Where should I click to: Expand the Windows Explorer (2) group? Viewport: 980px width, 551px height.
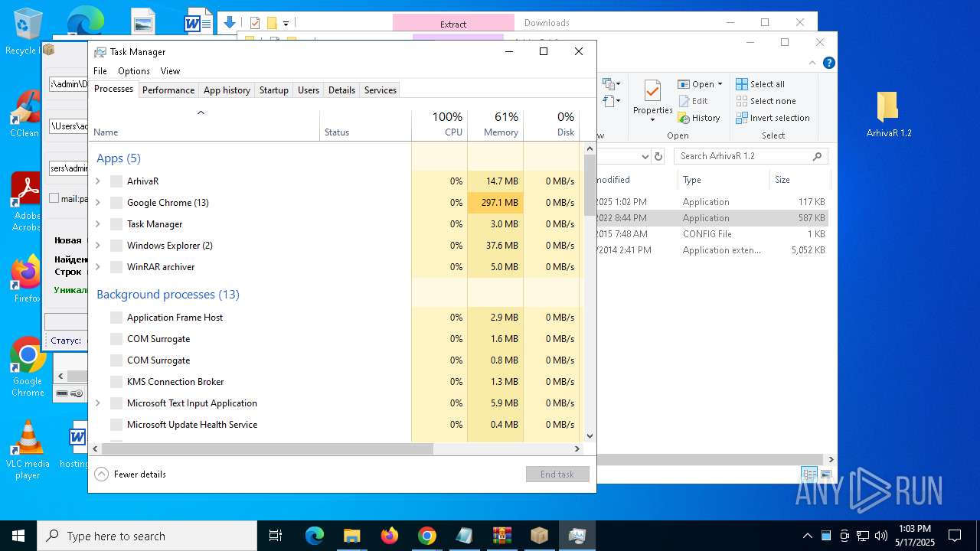[97, 246]
